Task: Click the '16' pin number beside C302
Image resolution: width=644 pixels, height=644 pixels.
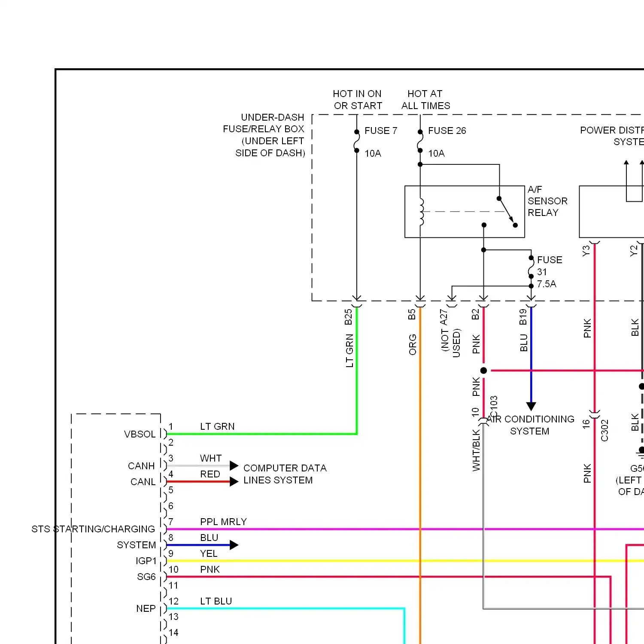Action: click(586, 424)
